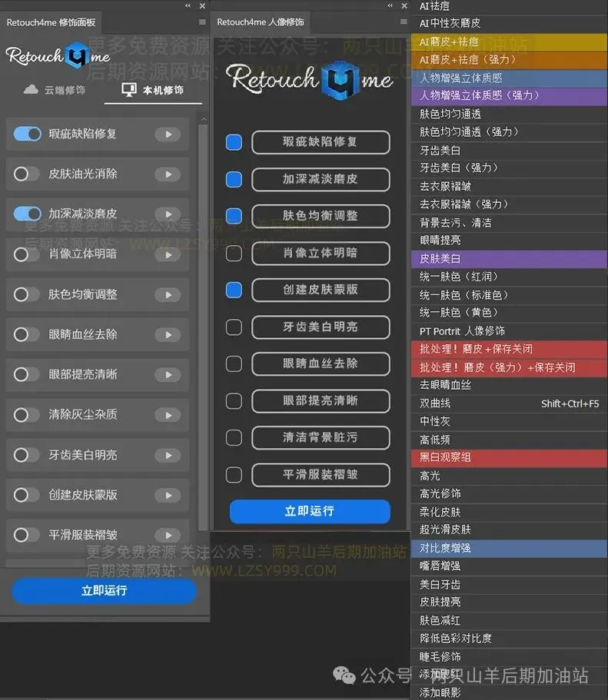Run 眼部提亮清晰 with its play icon
Screen dimensions: 608x700
(168, 375)
